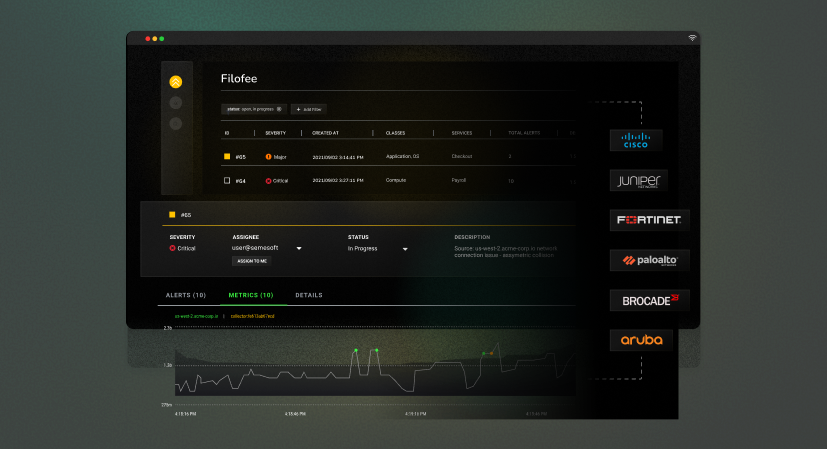Click the 'user@samesoft' assignee value
Image resolution: width=827 pixels, height=449 pixels.
tap(255, 248)
